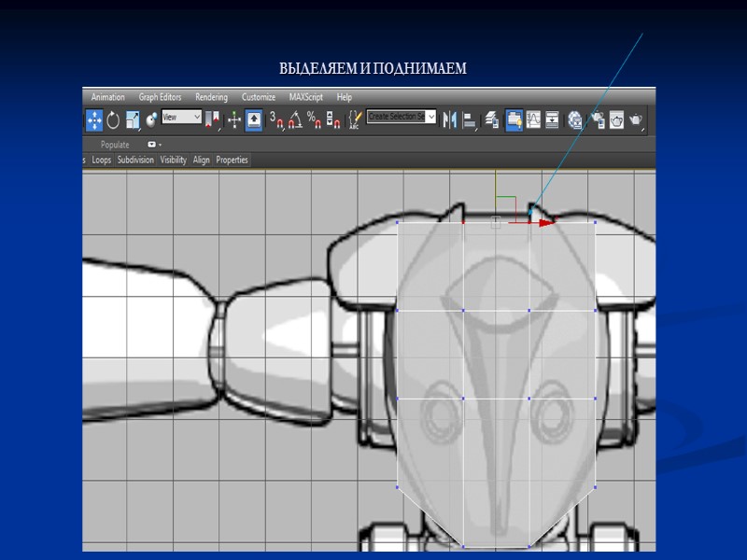Open the Render Setup dialog
This screenshot has height=560, width=747.
tap(598, 120)
